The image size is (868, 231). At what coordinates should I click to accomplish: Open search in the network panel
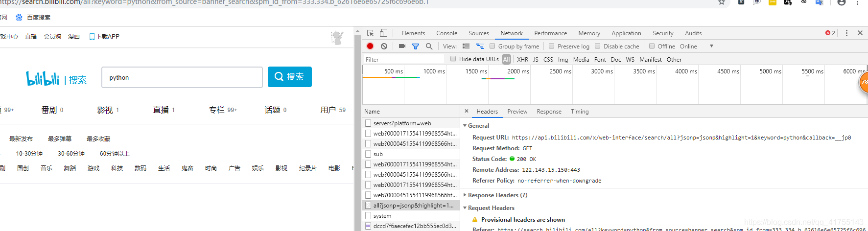coord(429,46)
